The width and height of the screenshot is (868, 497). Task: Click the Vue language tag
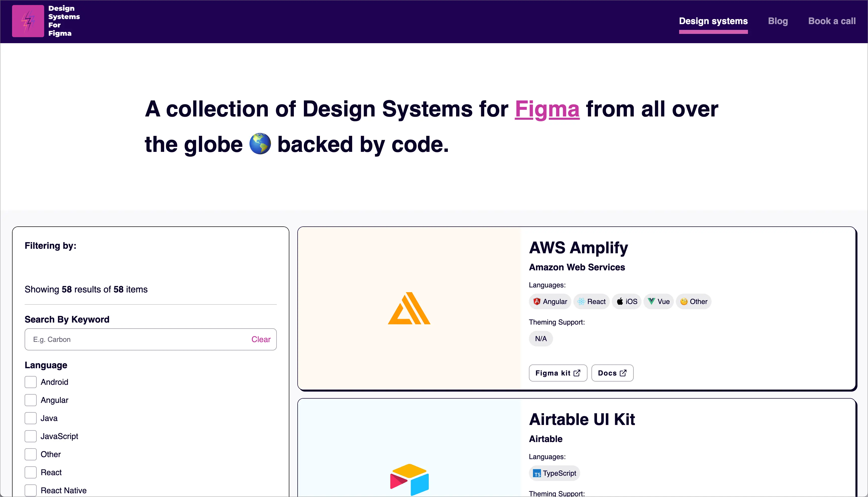[658, 301]
